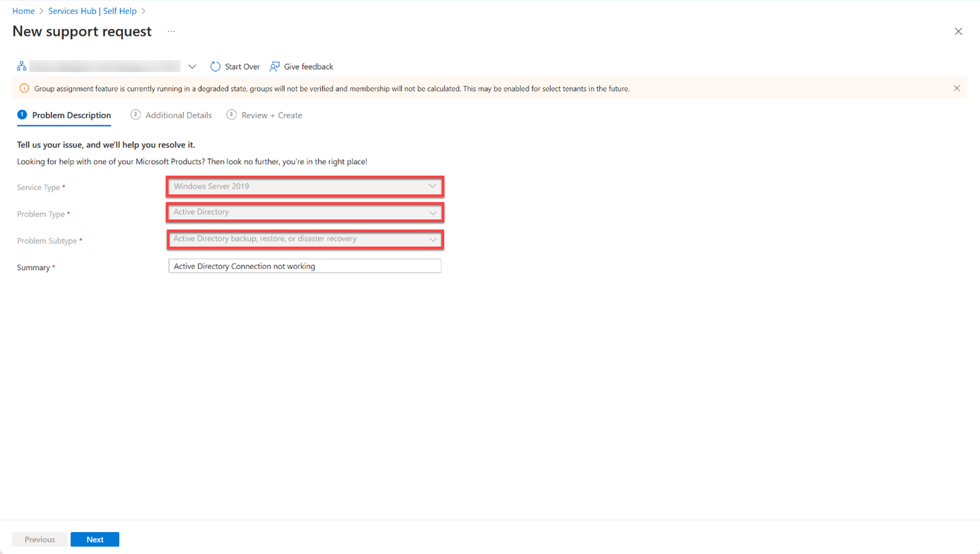Expand the Service Type dropdown

click(x=432, y=186)
